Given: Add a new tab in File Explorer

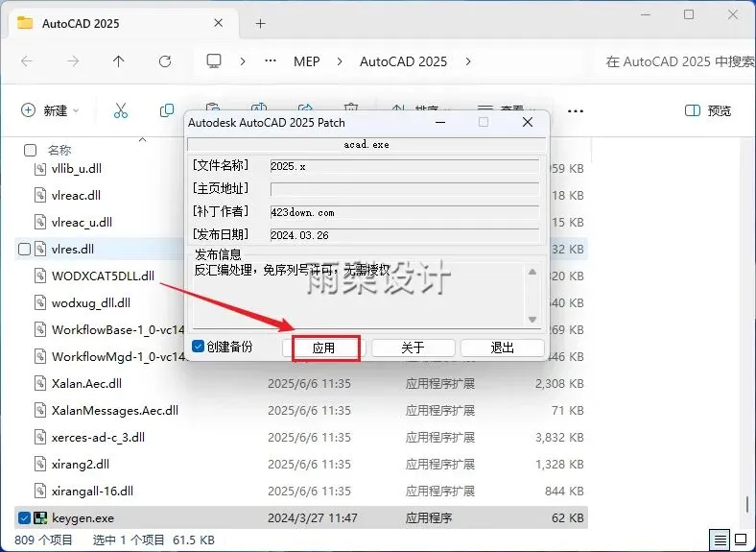Looking at the screenshot, I should point(260,23).
